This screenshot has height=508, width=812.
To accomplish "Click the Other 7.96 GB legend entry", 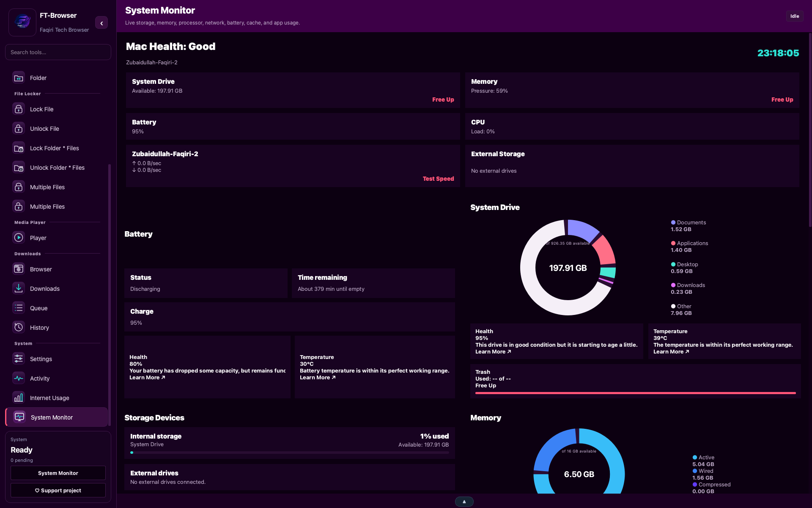I will tap(681, 310).
